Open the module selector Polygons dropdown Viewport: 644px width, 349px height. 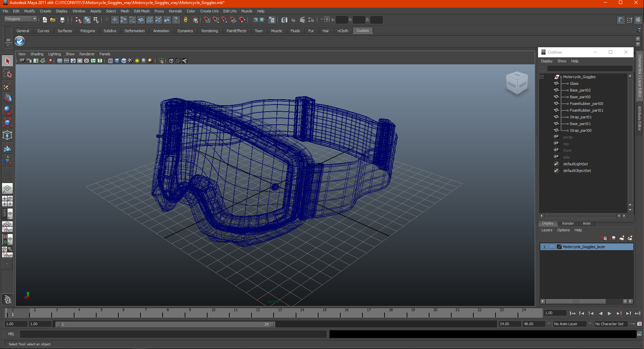click(20, 19)
